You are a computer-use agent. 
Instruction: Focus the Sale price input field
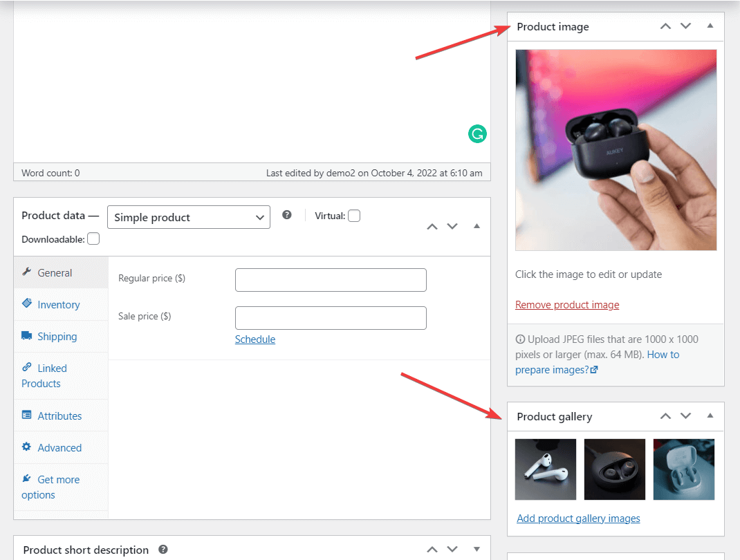tap(331, 318)
